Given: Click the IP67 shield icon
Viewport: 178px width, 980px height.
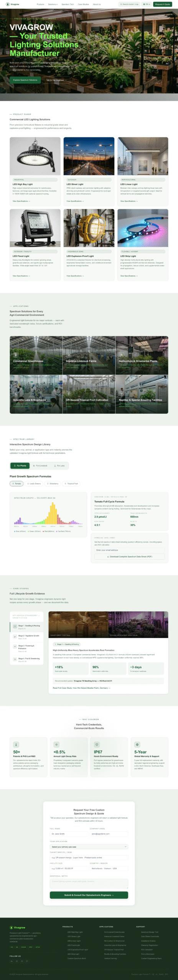Looking at the screenshot, I should point(97,745).
